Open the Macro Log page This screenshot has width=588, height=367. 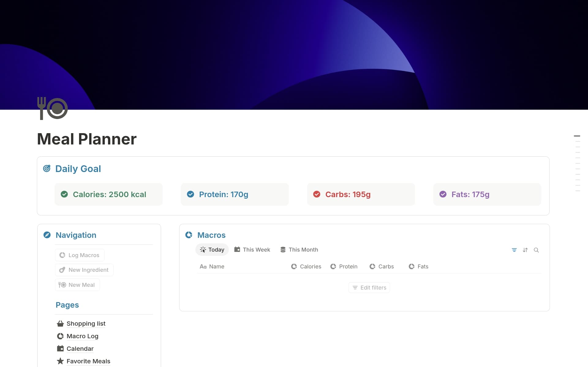pos(82,336)
